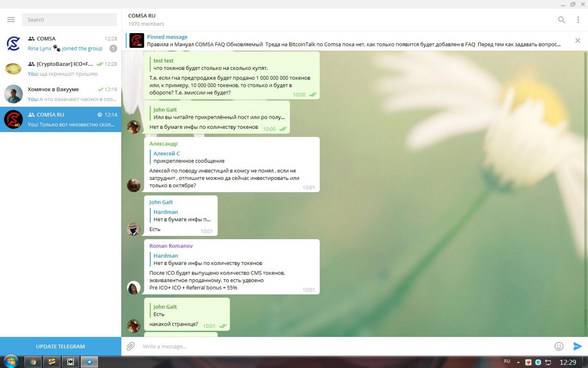Click the pink heart tray icon
Image resolution: width=588 pixels, height=368 pixels.
[x=528, y=362]
